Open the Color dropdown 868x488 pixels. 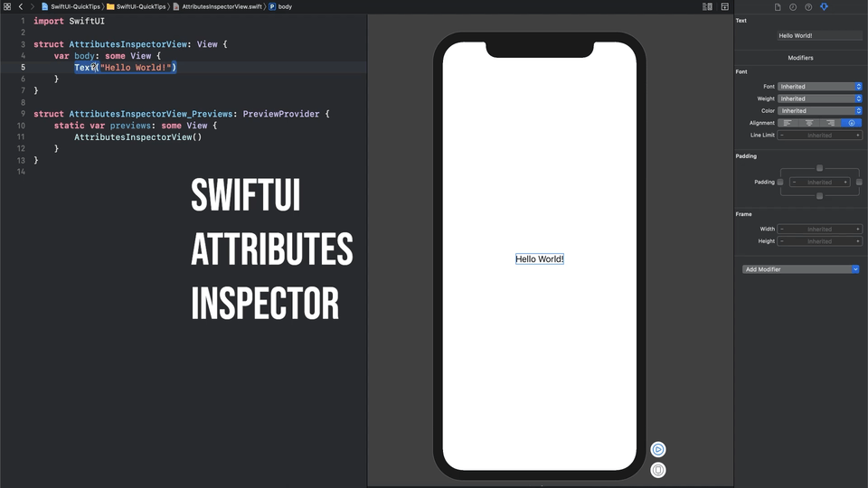[820, 110]
